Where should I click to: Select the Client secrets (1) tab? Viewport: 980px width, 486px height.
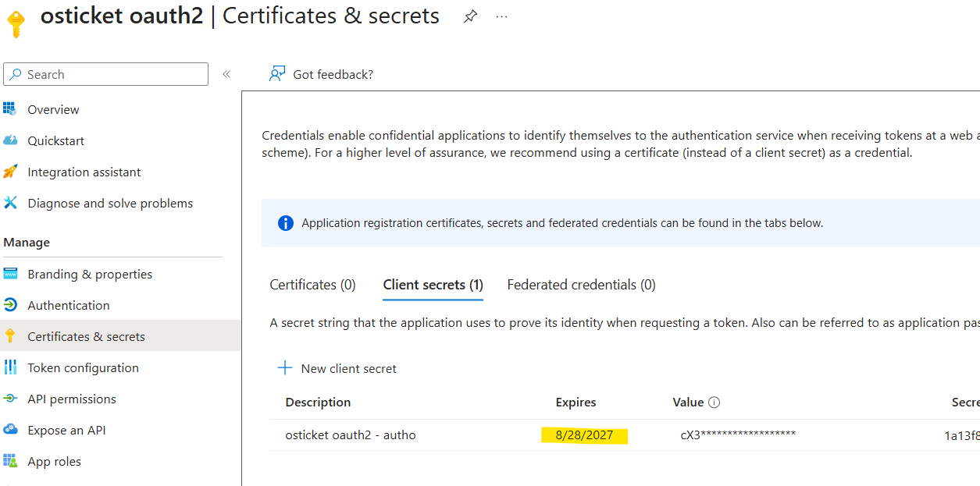(433, 285)
